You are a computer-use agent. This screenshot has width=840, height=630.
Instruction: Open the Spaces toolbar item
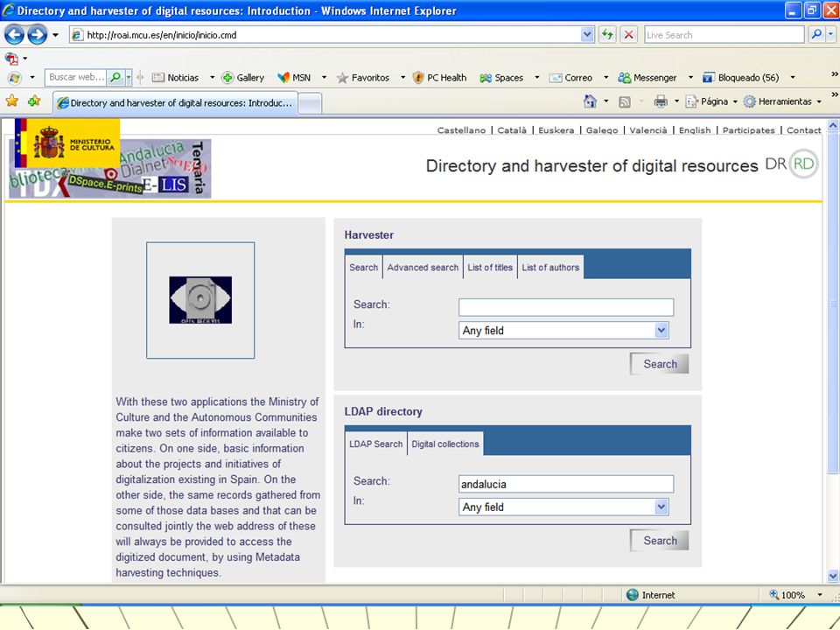point(501,78)
